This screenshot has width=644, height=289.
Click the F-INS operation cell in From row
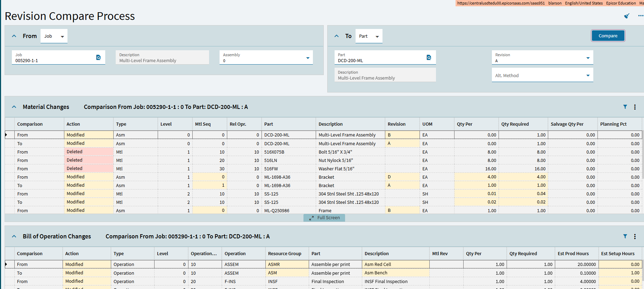(x=244, y=281)
